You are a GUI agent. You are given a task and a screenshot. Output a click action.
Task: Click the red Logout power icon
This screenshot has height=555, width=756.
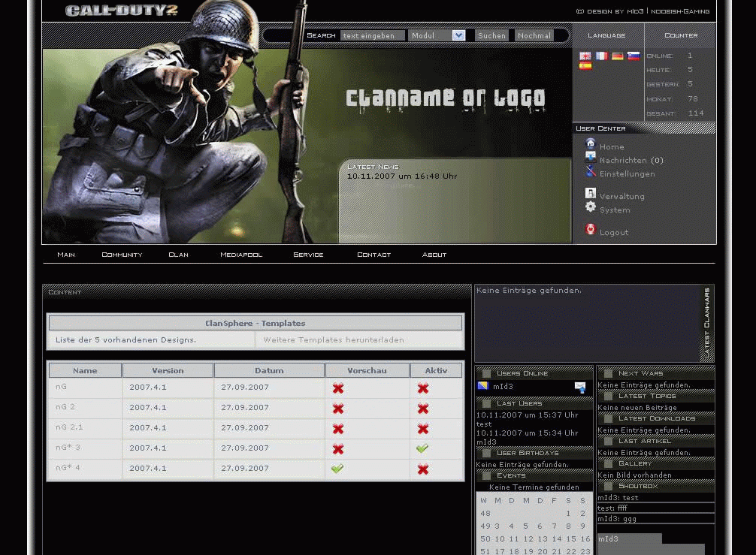590,229
